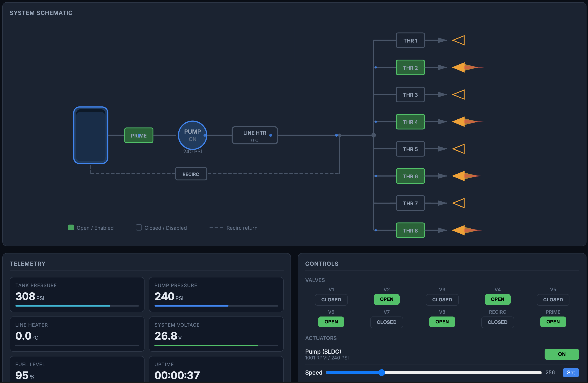Open the RECIRC valve control

[x=497, y=322]
